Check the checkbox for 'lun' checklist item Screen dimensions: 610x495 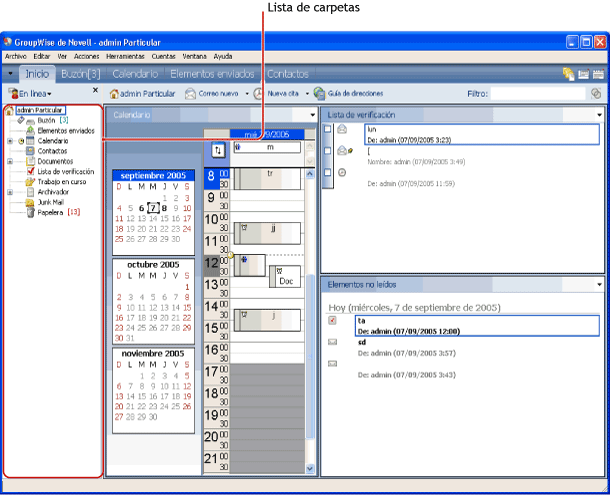coord(328,129)
